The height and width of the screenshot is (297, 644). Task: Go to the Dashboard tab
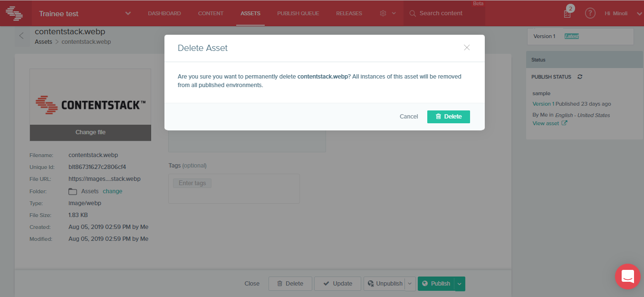point(164,13)
